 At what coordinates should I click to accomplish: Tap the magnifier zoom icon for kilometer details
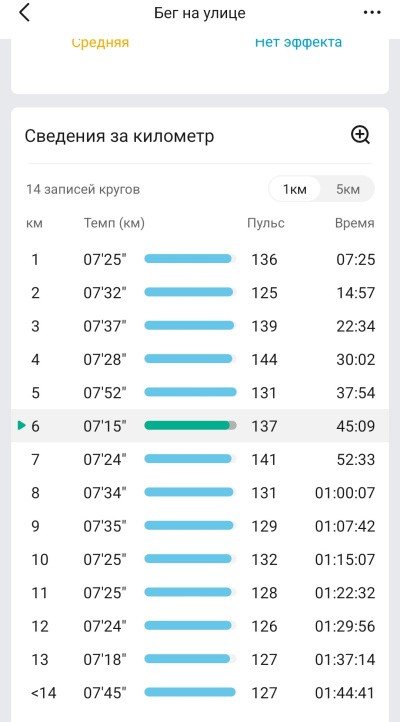pos(360,136)
